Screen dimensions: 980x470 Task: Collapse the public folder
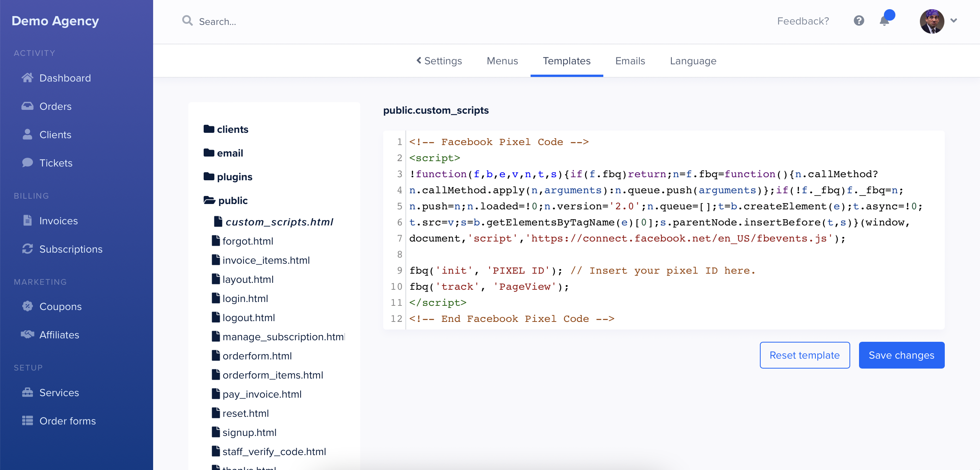pos(225,200)
